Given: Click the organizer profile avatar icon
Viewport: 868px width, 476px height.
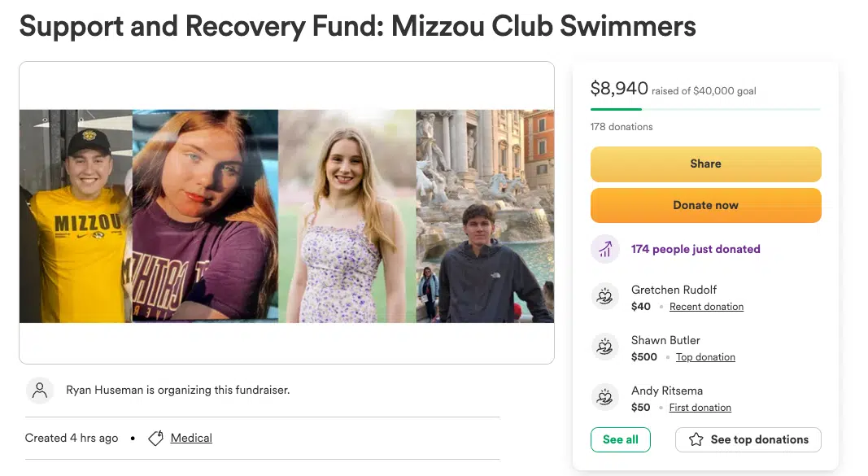Looking at the screenshot, I should pos(40,391).
